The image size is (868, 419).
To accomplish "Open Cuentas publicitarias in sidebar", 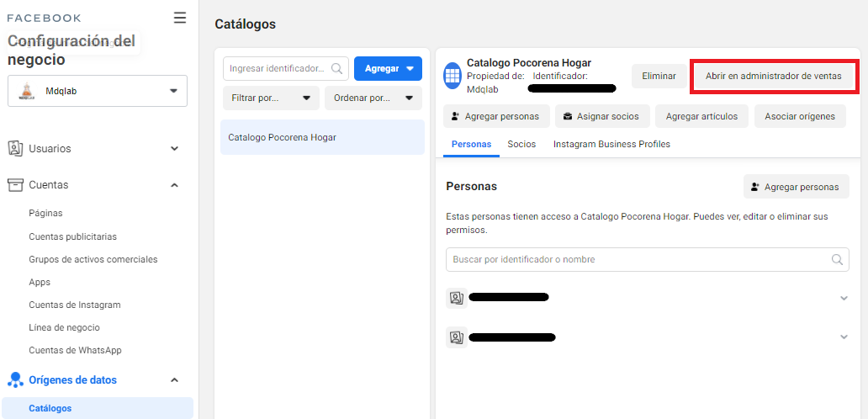I will click(x=72, y=236).
